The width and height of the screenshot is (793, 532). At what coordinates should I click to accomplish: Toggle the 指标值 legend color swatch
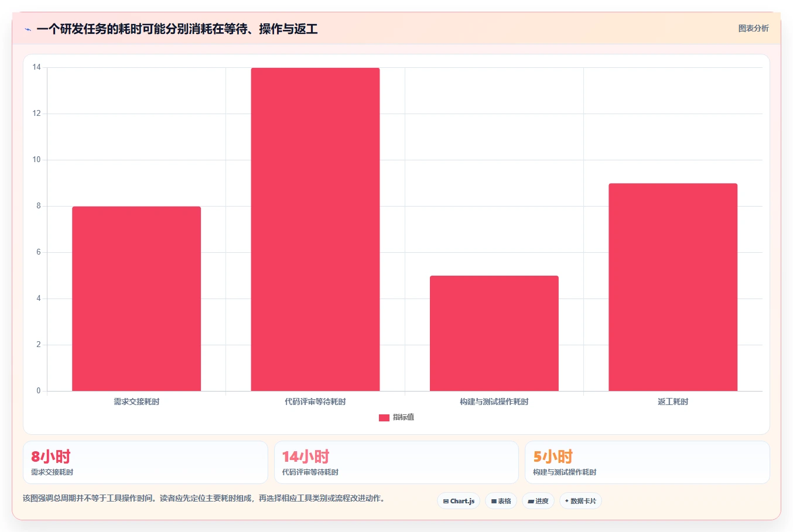[384, 417]
